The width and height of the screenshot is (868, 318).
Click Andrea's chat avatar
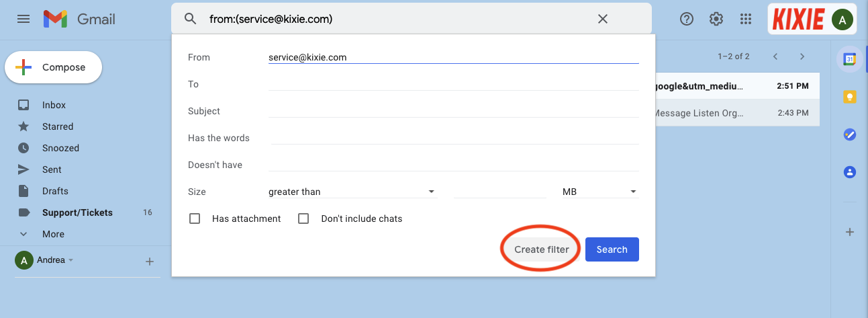(x=23, y=260)
